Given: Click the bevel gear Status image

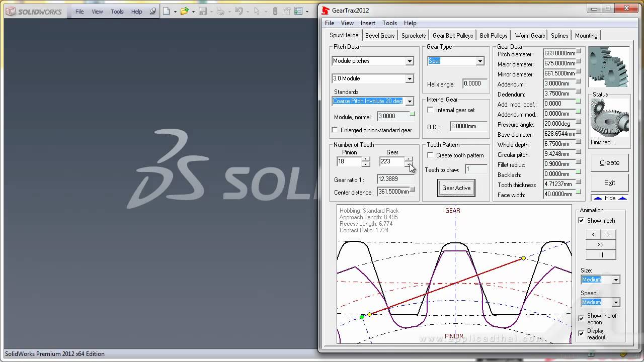Looking at the screenshot, I should [609, 118].
